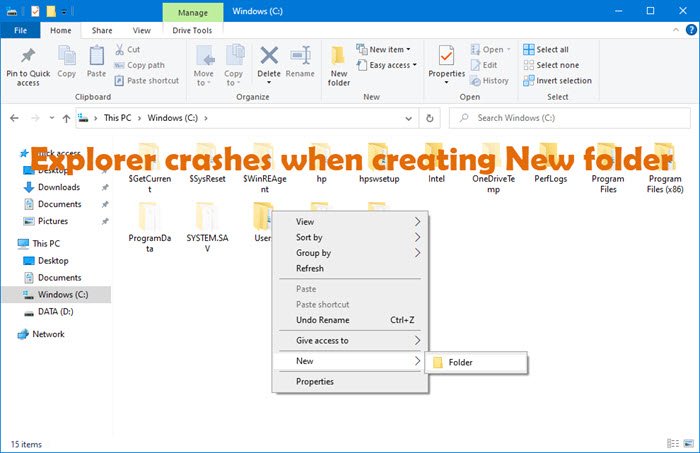Open the Sort by submenu
700x453 pixels.
click(x=350, y=237)
